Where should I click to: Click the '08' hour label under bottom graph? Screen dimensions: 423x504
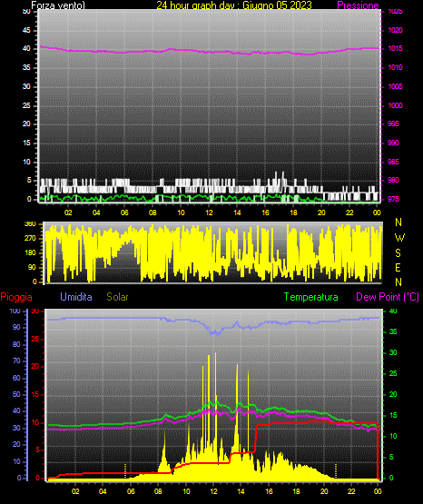point(158,491)
